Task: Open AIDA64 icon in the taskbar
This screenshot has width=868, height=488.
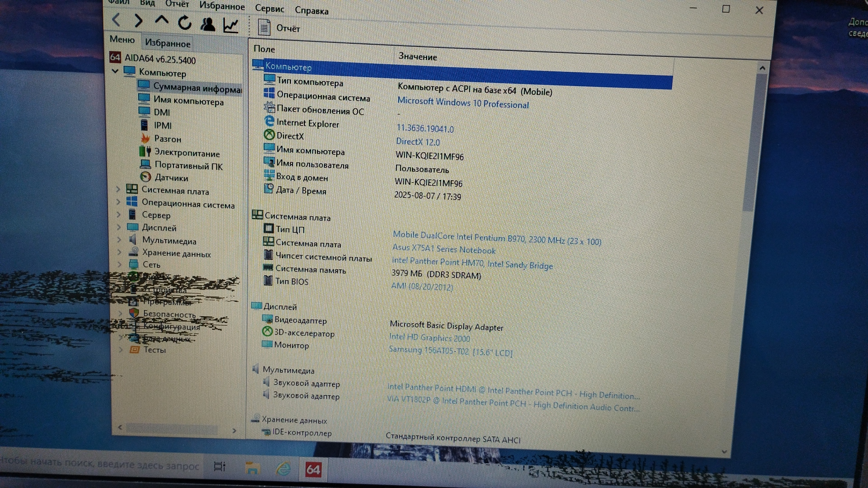Action: 313,470
